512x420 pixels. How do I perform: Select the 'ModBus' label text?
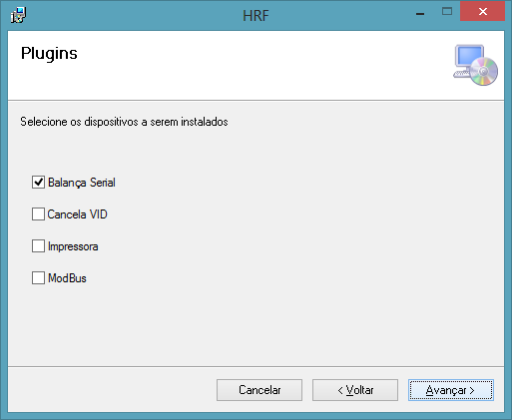(67, 278)
